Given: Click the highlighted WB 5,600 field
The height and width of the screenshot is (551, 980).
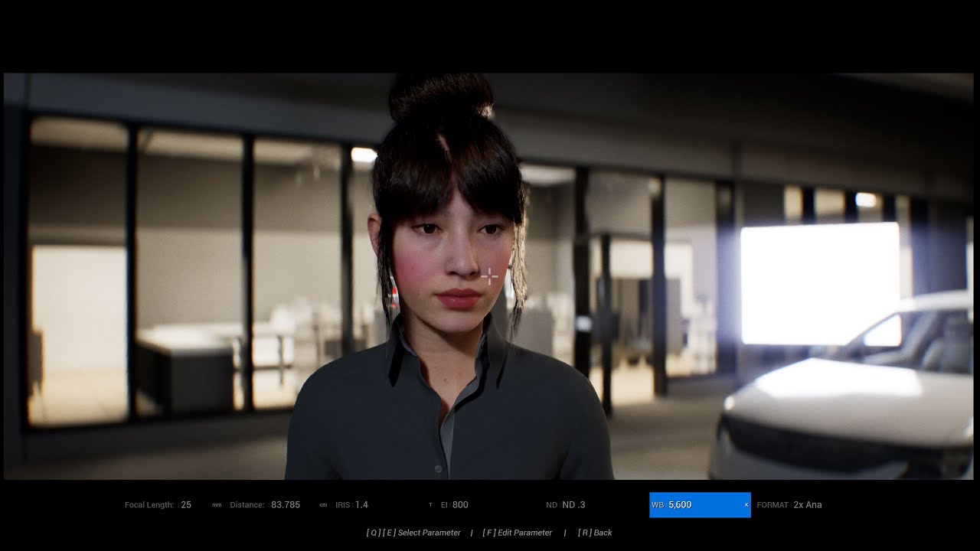Looking at the screenshot, I should (x=700, y=505).
